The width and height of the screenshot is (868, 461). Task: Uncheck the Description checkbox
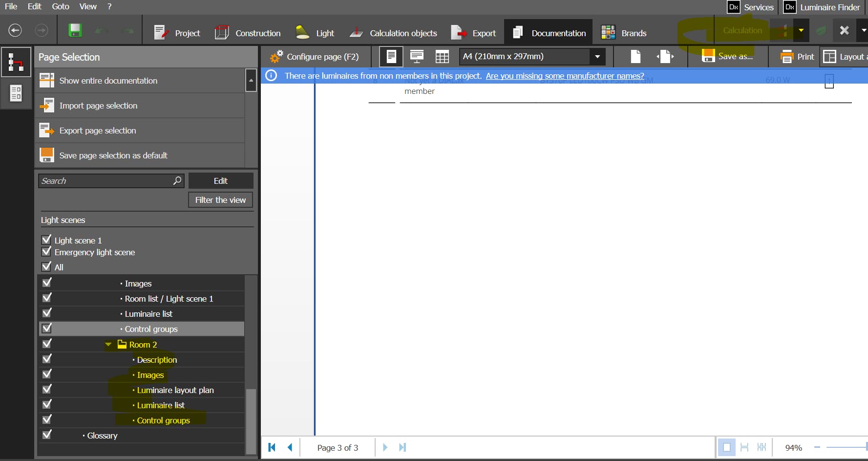pos(47,359)
